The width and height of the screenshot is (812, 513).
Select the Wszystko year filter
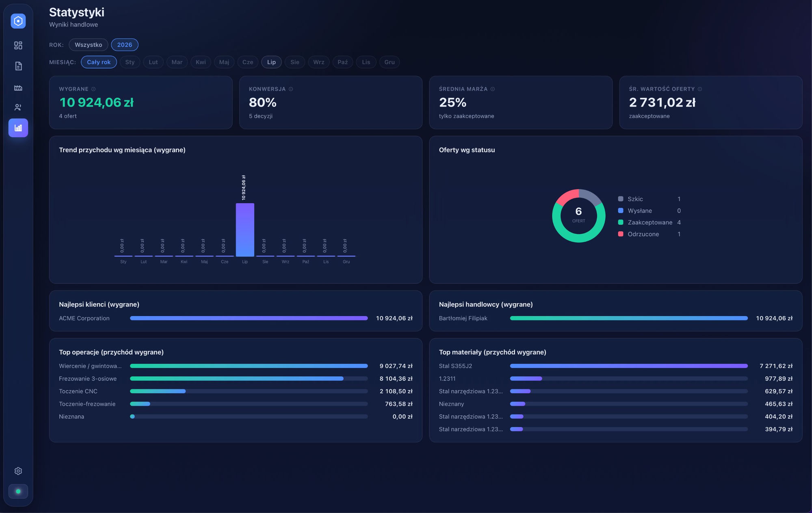pos(88,45)
